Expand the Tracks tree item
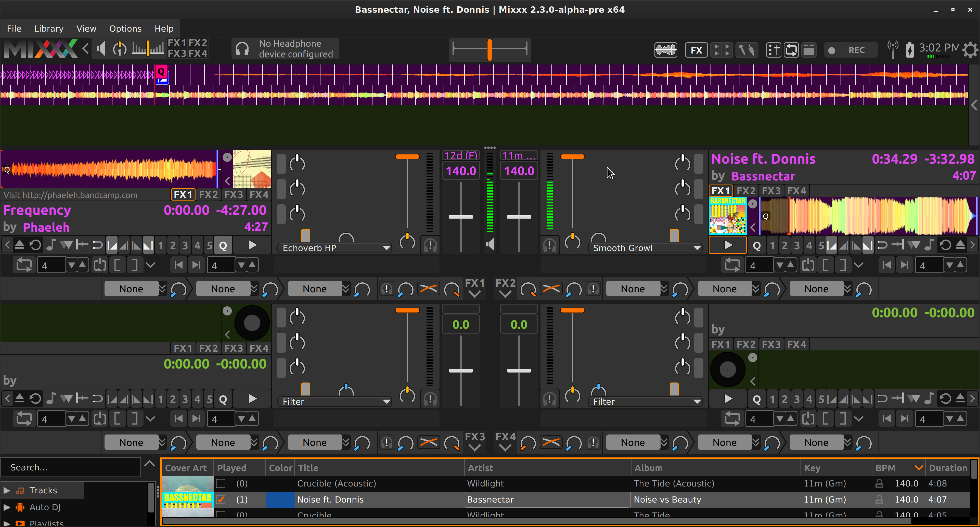The height and width of the screenshot is (527, 980). (x=6, y=490)
